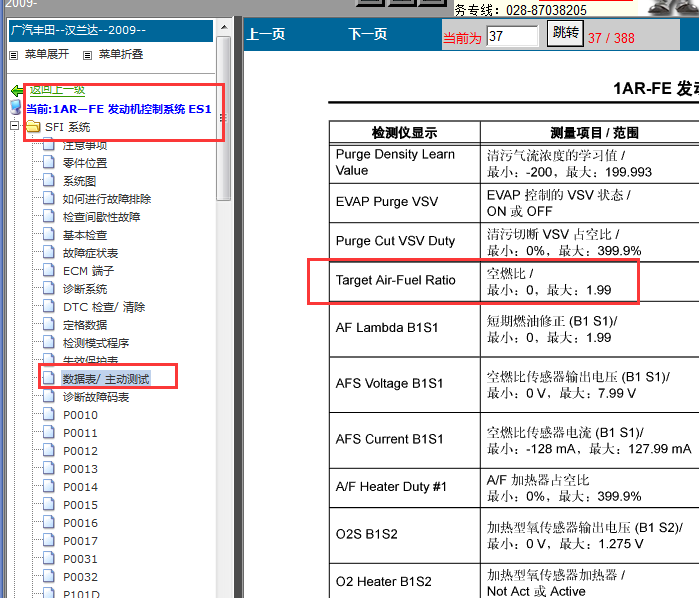Click page icon beside 零件位置

(49, 162)
